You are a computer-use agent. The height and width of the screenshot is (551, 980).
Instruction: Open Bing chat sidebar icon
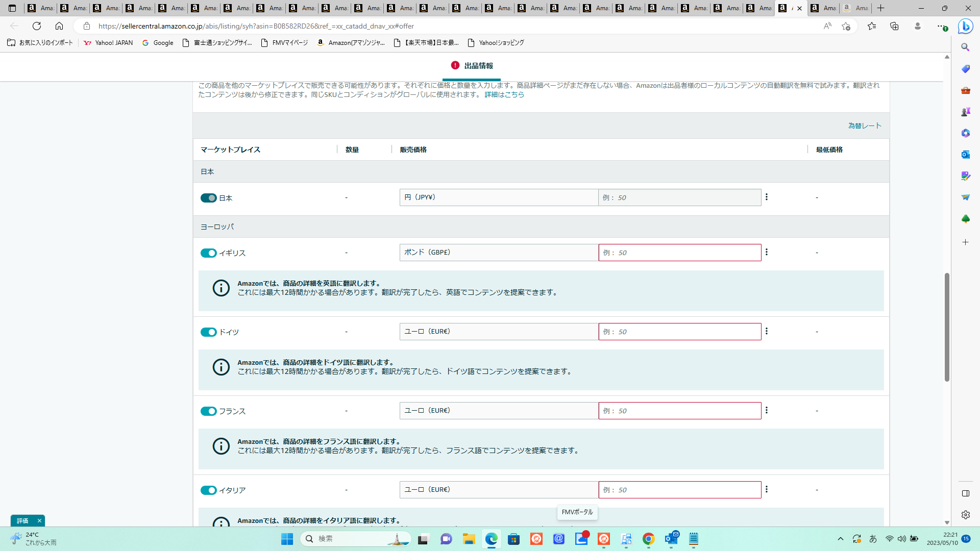click(x=965, y=26)
